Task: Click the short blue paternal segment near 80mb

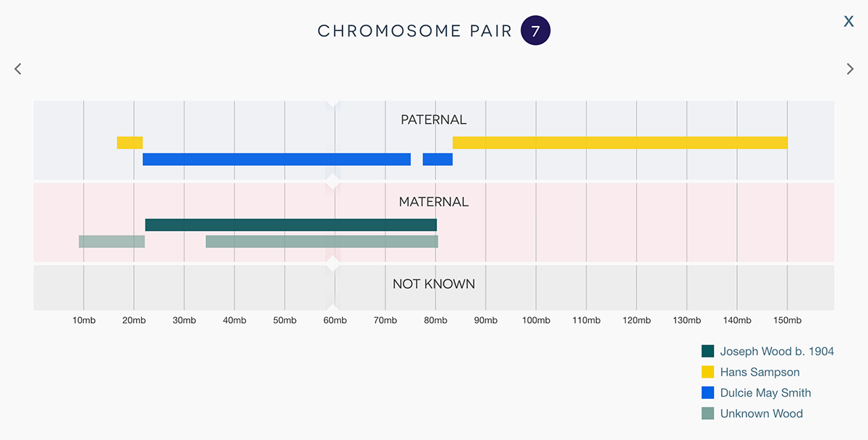Action: (x=438, y=159)
